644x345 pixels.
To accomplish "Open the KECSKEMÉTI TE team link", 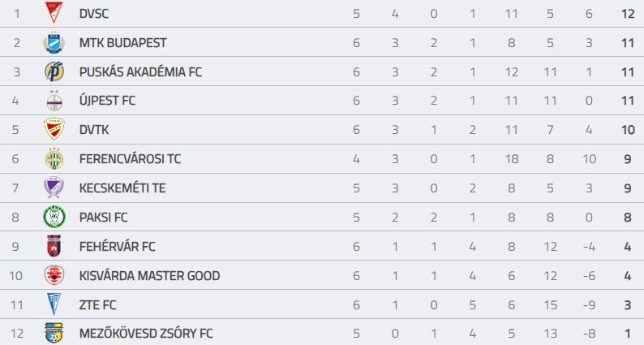I will pos(122,188).
